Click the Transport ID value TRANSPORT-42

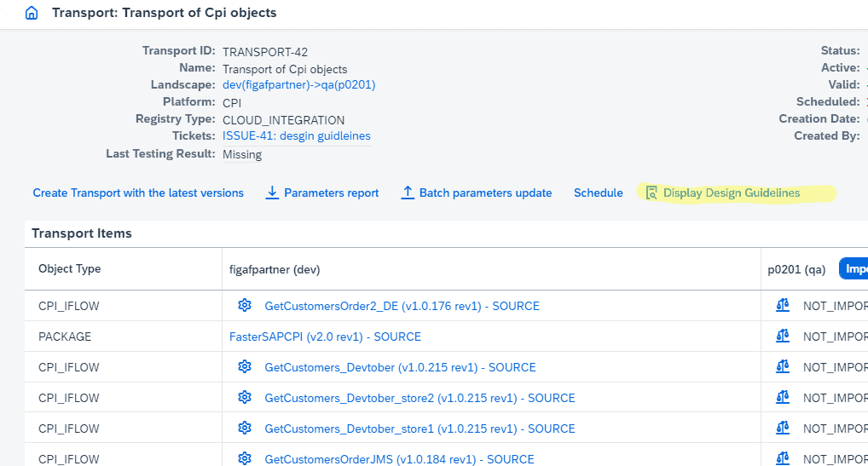tap(265, 52)
